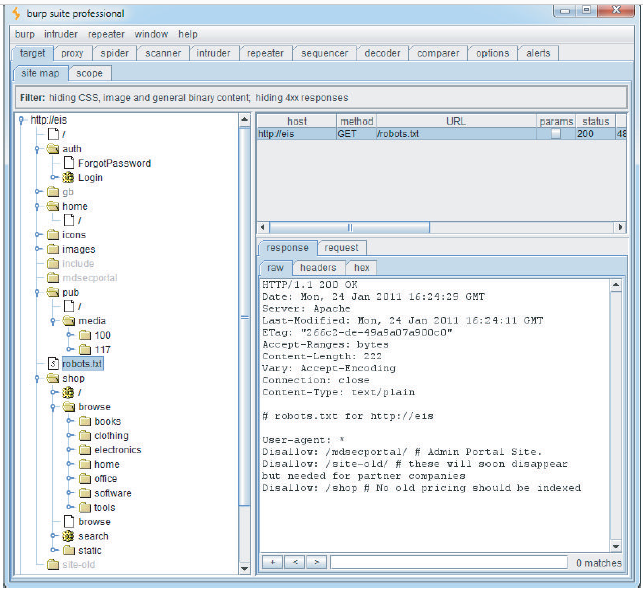Screen dimensions: 643x592
Task: Sort the table by the status column
Action: [x=596, y=121]
